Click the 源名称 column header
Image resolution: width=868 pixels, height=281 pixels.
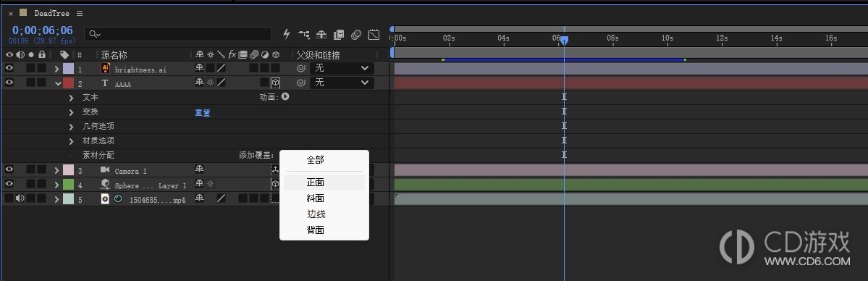(114, 55)
